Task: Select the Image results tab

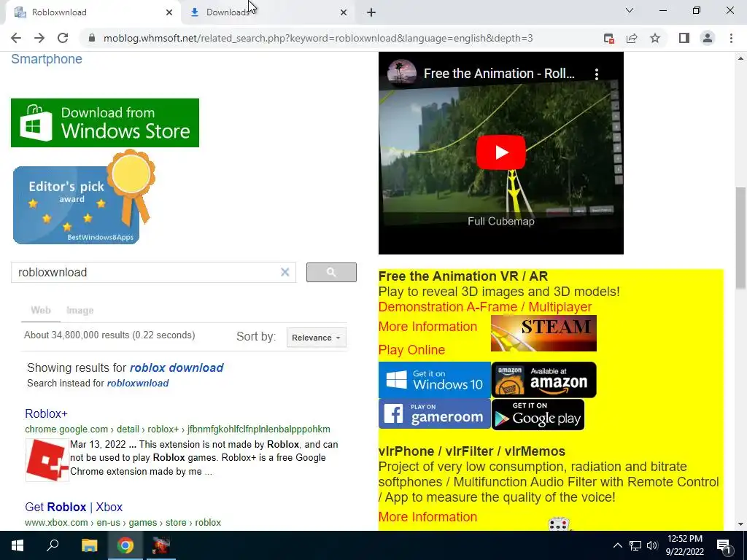Action: click(80, 311)
